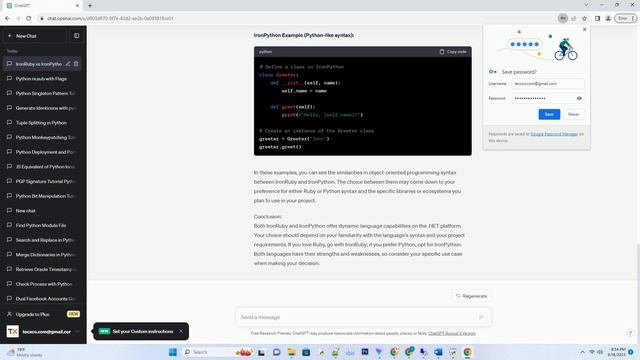Start a New Chat in the sidebar
640x360 pixels.
point(35,36)
